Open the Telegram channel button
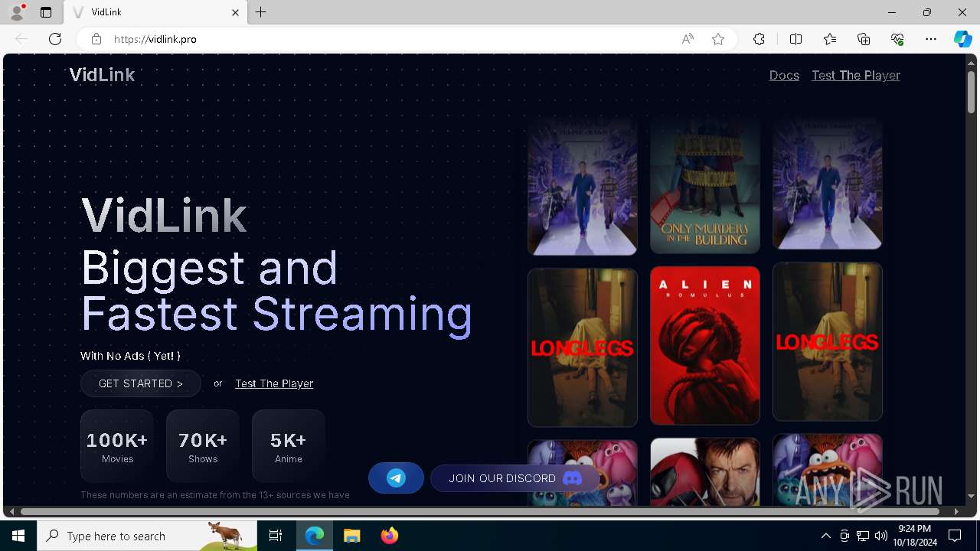Viewport: 980px width, 551px height. coord(396,478)
